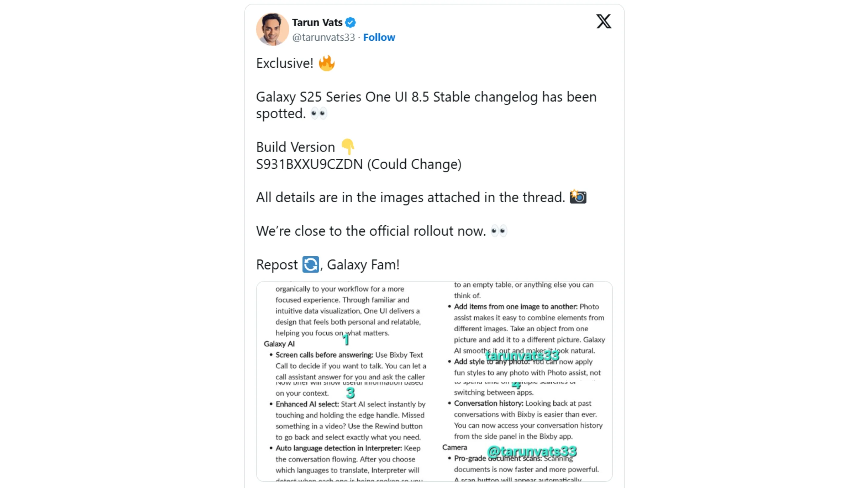This screenshot has width=868, height=488.
Task: Click the pointing-down emoji beside Build Version
Action: tap(348, 146)
